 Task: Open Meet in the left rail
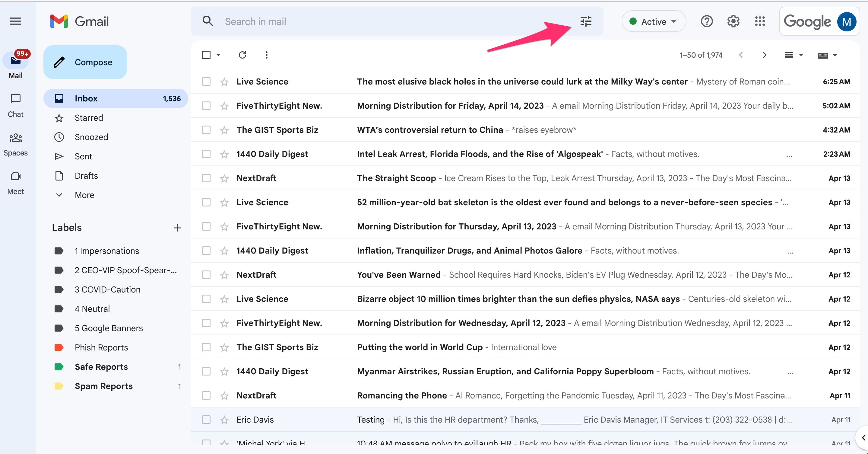pos(15,183)
